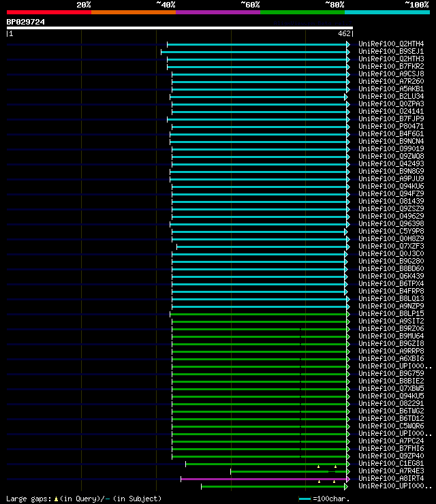Open hit UniRef100_B9SEJ1
Image resolution: width=436 pixels, height=504 pixels.
pos(391,52)
